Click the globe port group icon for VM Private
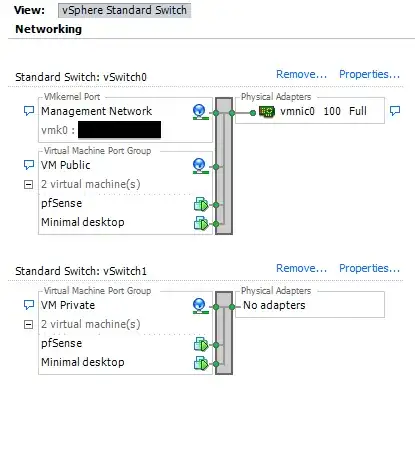 (200, 306)
